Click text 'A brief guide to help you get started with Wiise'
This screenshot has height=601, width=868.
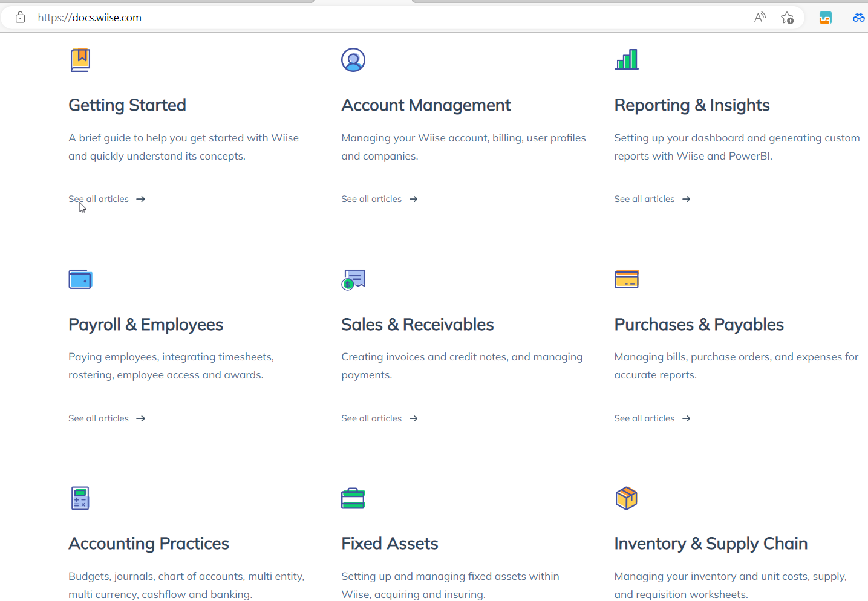(x=183, y=138)
